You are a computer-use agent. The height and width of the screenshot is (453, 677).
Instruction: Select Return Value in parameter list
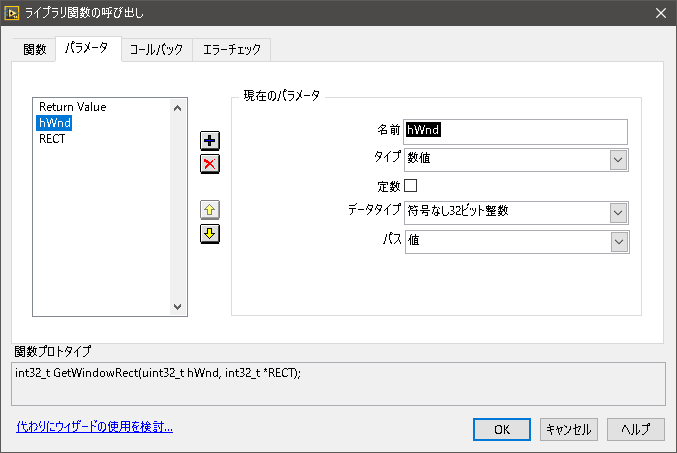(73, 107)
